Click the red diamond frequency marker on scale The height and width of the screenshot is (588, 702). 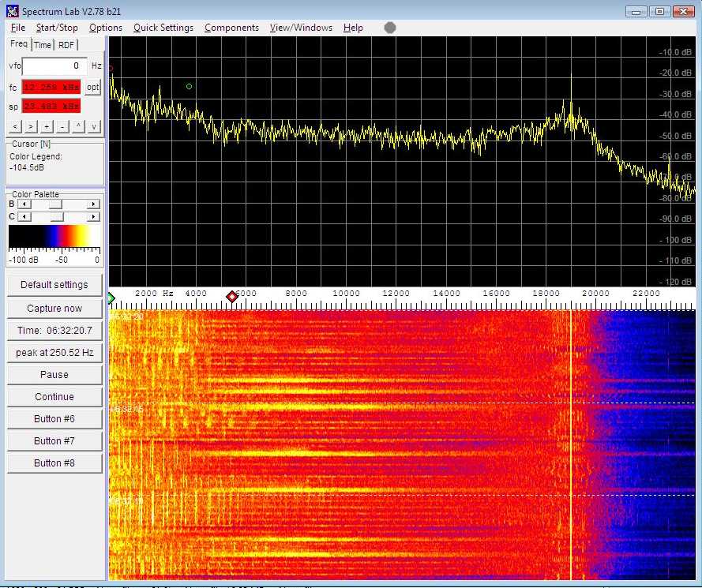click(232, 297)
